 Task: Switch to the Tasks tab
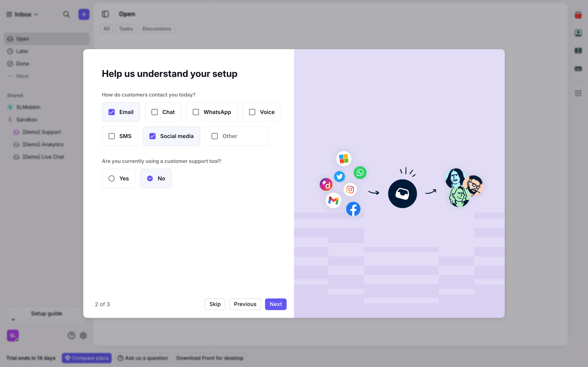tap(126, 29)
